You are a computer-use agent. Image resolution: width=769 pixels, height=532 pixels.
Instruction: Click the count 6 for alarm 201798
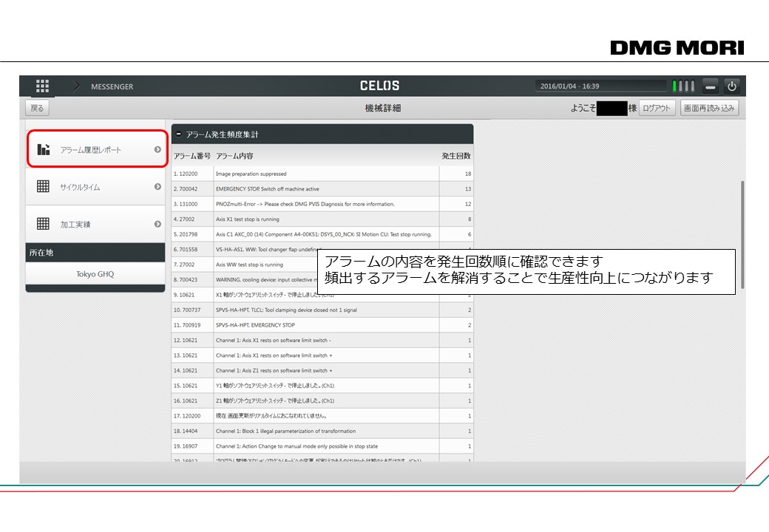tap(470, 235)
